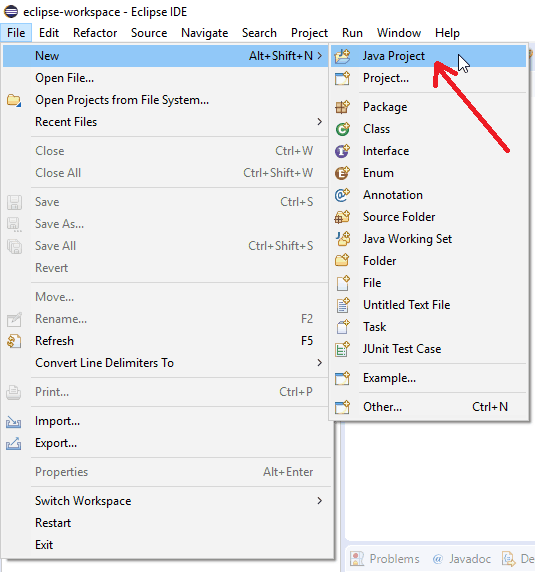Image resolution: width=535 pixels, height=572 pixels.
Task: Click the green Class icon
Action: pos(342,129)
